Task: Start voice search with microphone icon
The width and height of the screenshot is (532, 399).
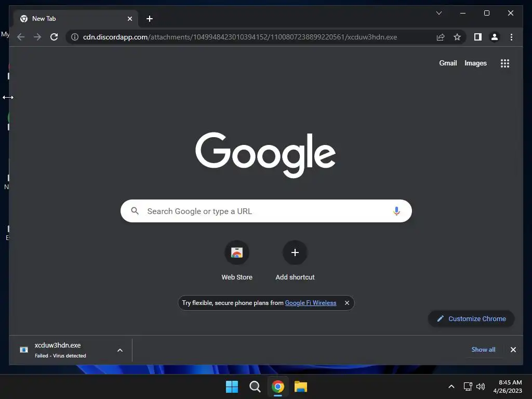Action: (x=396, y=211)
